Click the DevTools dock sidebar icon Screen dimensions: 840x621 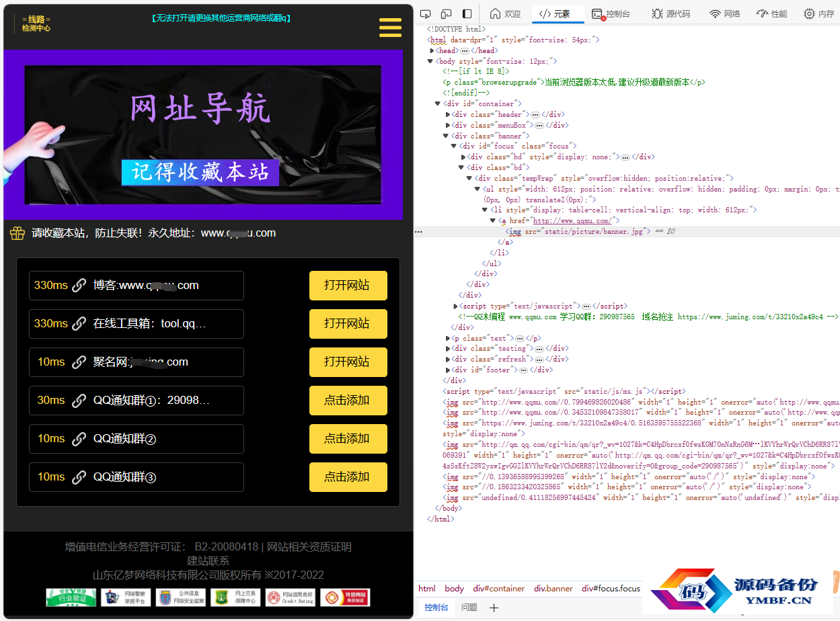coord(467,13)
